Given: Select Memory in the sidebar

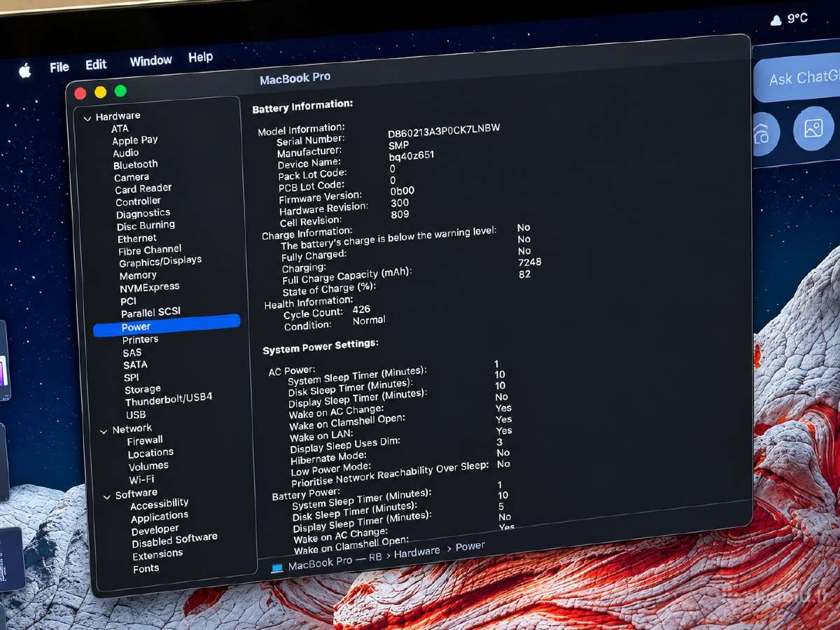Looking at the screenshot, I should point(138,275).
